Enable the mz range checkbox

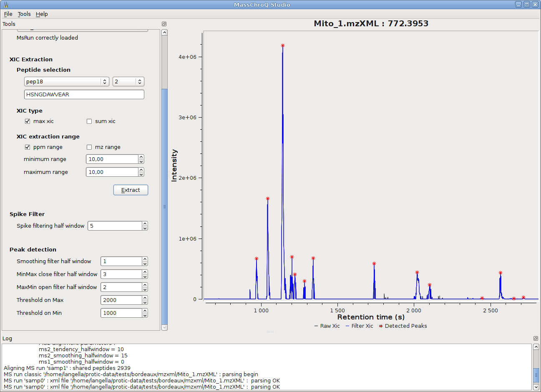click(89, 147)
